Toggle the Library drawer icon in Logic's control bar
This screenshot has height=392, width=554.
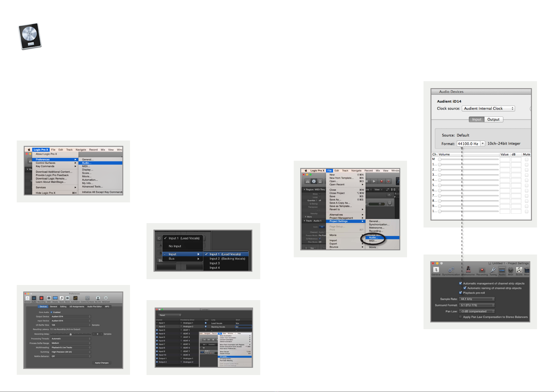click(308, 181)
